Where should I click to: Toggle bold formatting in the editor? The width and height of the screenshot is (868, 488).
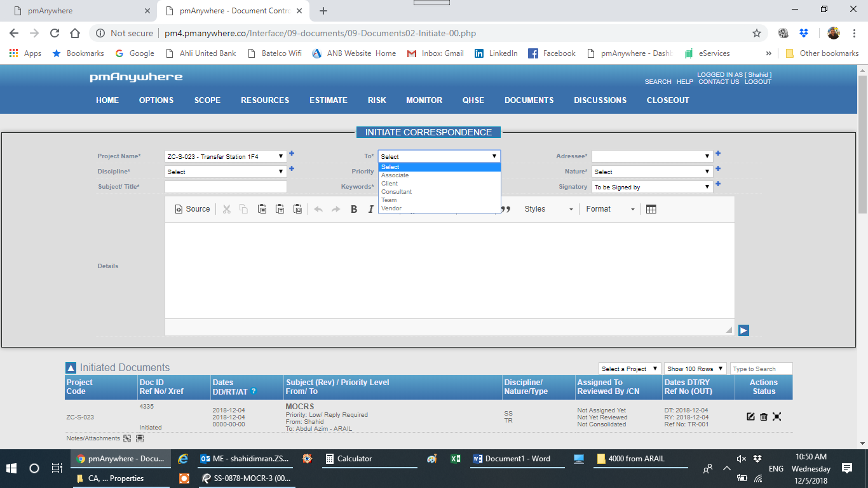point(354,209)
